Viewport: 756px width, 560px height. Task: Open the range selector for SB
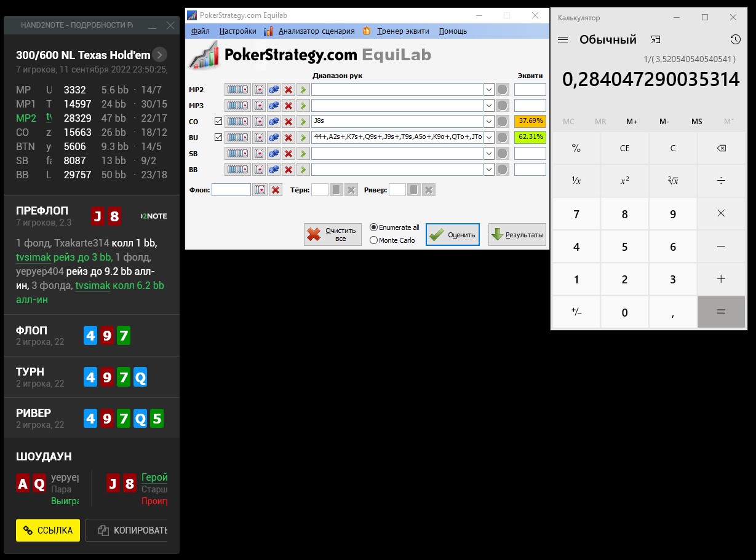(237, 153)
